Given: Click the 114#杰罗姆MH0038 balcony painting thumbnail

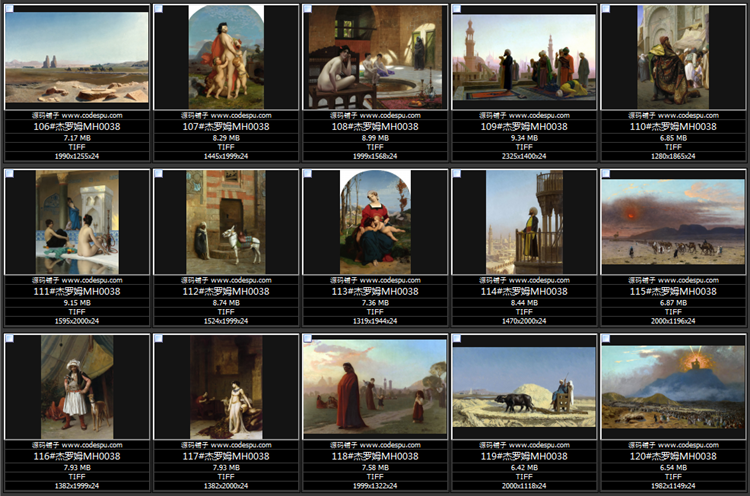Looking at the screenshot, I should pyautogui.click(x=524, y=222).
